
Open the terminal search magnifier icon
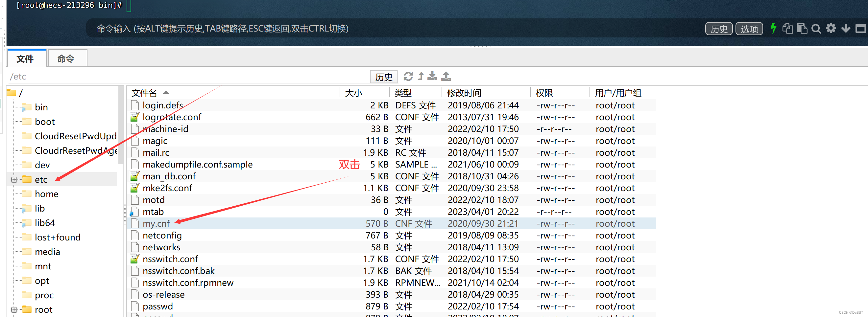click(x=816, y=29)
